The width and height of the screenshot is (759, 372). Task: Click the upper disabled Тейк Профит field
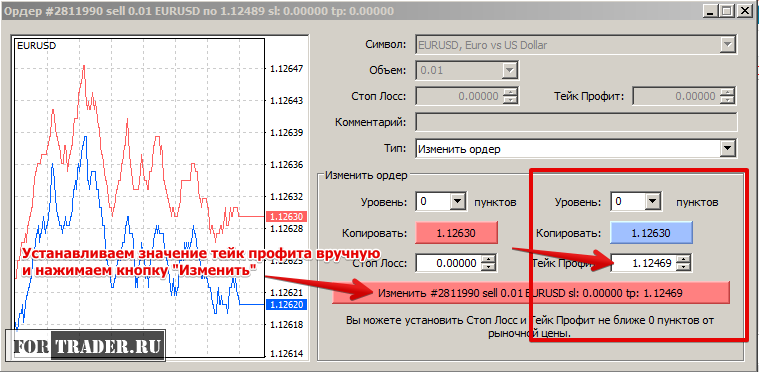coord(676,96)
